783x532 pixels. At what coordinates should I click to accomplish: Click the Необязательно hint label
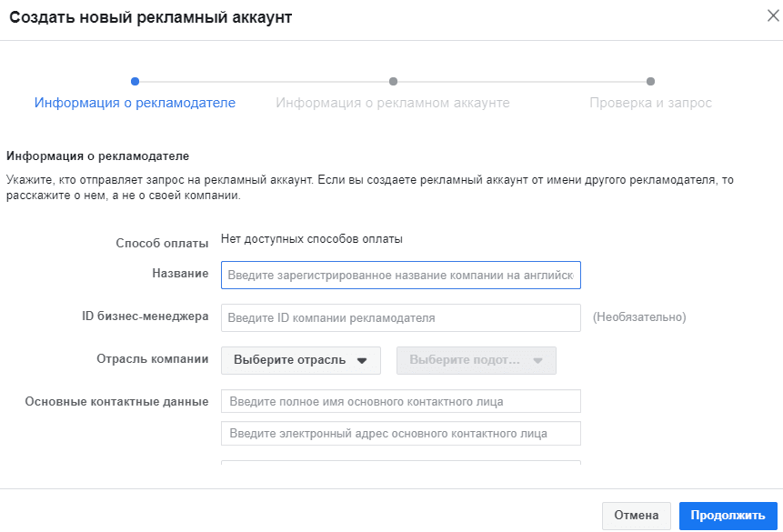pos(639,317)
